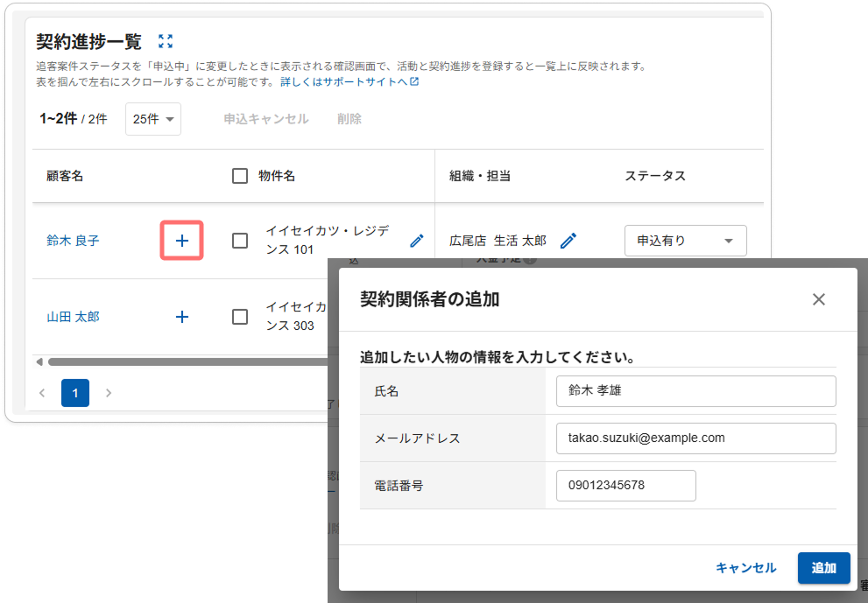
Task: Click the ステータス column header
Action: pyautogui.click(x=655, y=176)
